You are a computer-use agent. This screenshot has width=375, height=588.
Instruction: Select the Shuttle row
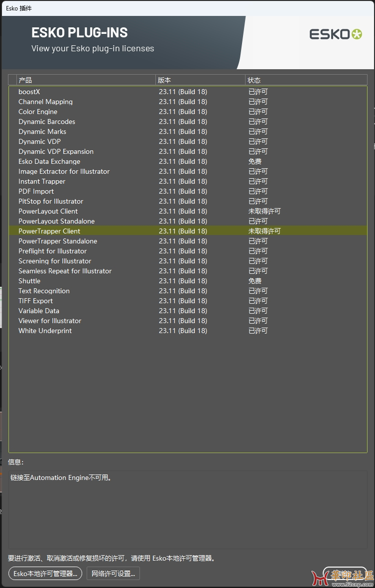[188, 280]
